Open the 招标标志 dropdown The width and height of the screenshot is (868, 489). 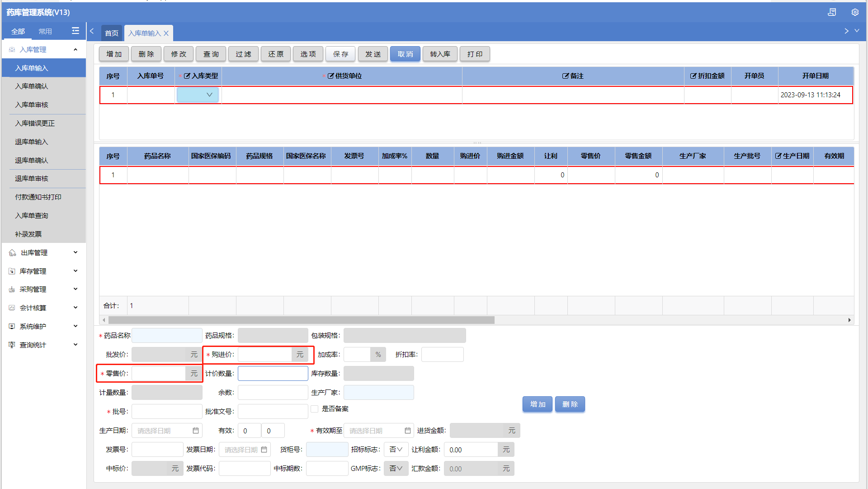[396, 450]
